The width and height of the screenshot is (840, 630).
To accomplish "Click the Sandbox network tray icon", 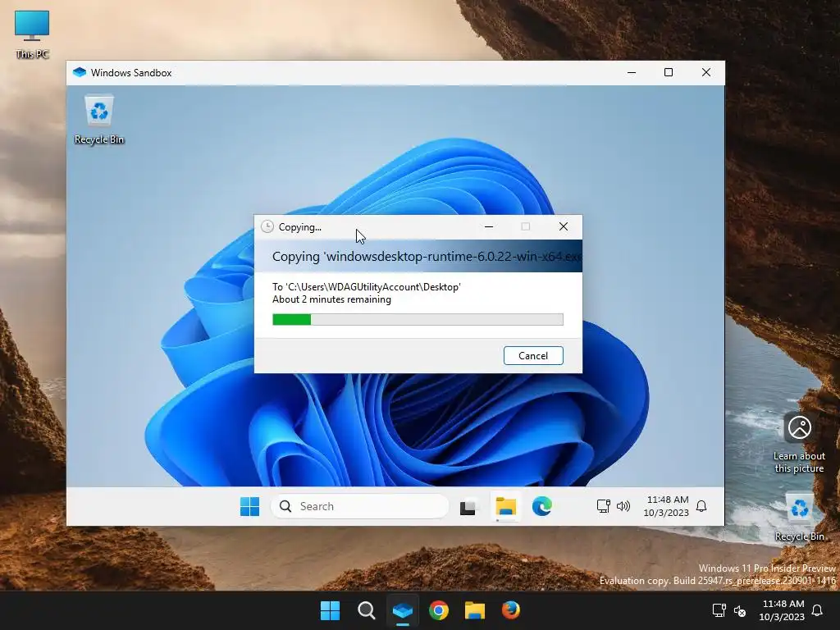I will 603,506.
